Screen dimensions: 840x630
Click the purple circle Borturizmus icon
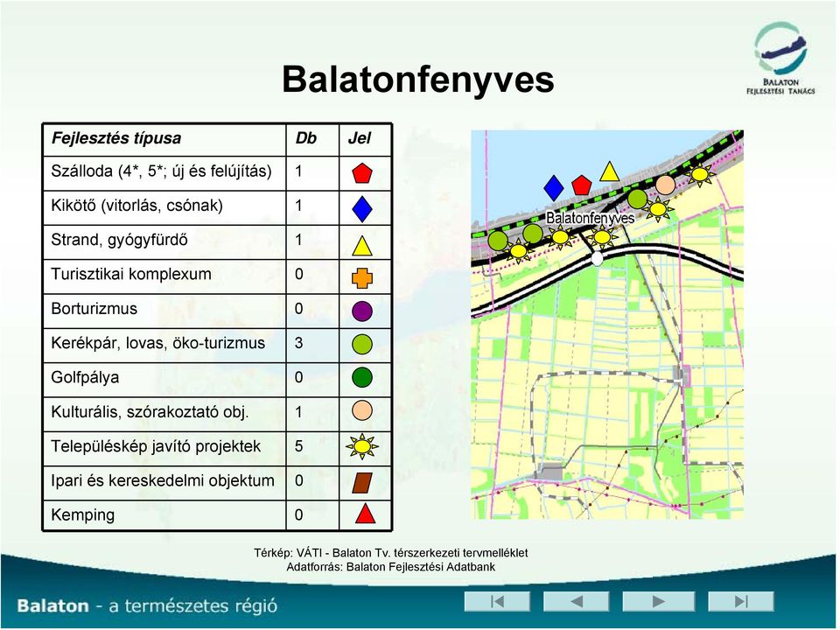tap(362, 311)
